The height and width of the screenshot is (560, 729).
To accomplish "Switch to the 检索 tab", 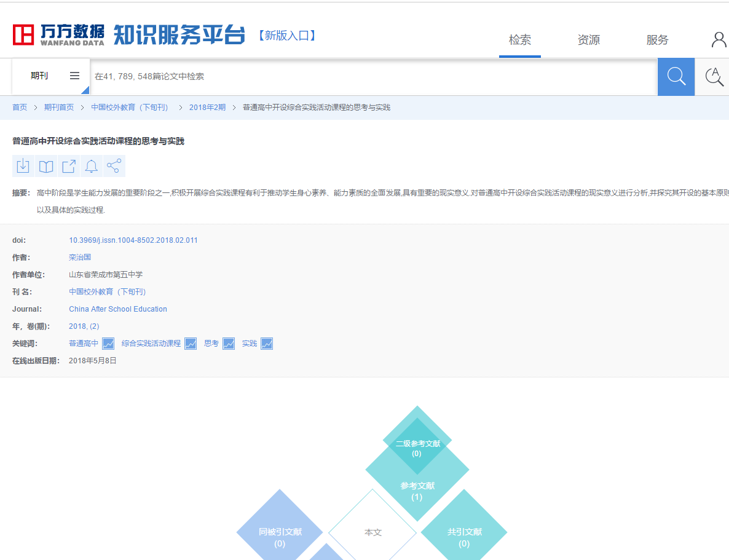I will (520, 40).
